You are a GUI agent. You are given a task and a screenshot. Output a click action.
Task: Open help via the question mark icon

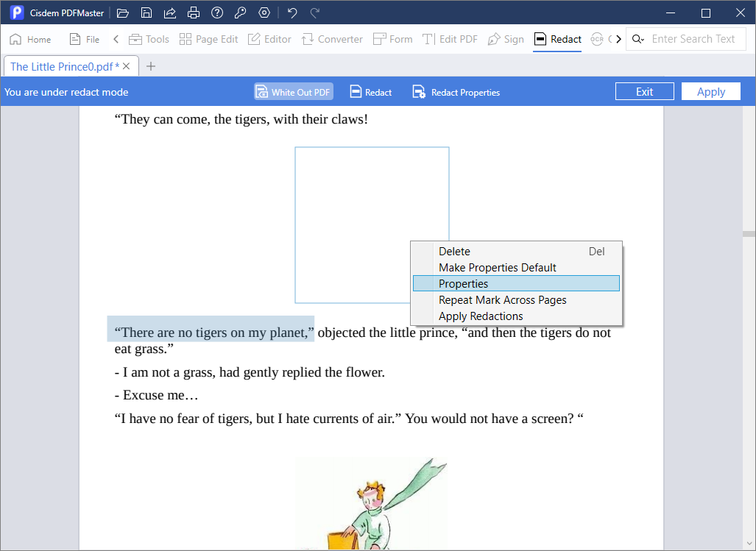pos(217,13)
